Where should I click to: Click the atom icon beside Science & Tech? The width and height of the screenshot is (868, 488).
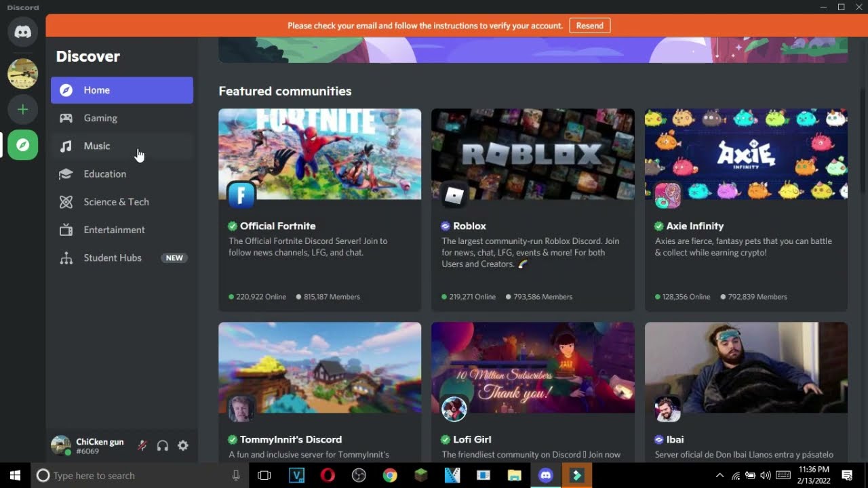coord(66,202)
